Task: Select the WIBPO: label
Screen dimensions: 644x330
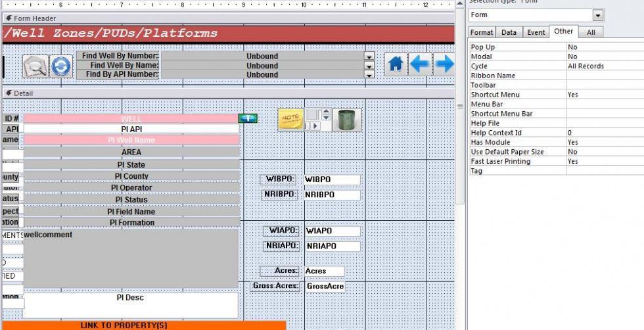Action: click(x=279, y=179)
